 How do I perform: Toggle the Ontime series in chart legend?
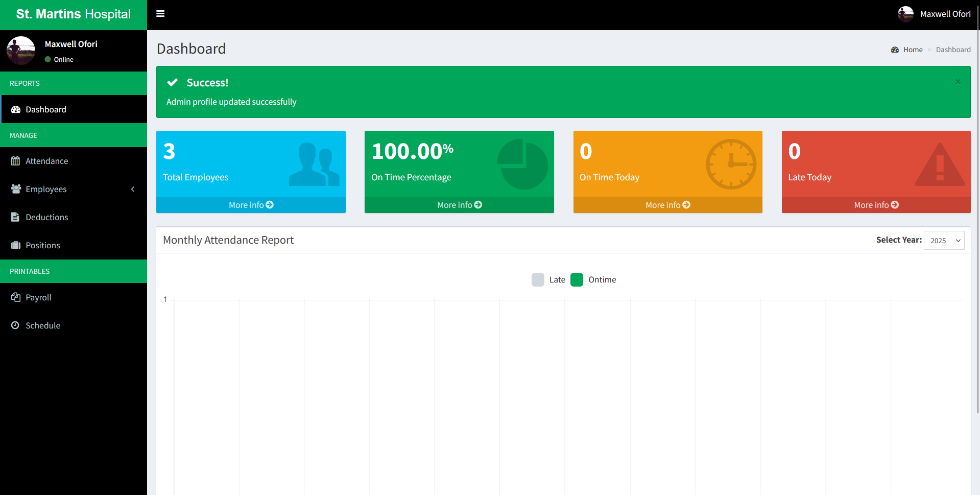pyautogui.click(x=593, y=279)
